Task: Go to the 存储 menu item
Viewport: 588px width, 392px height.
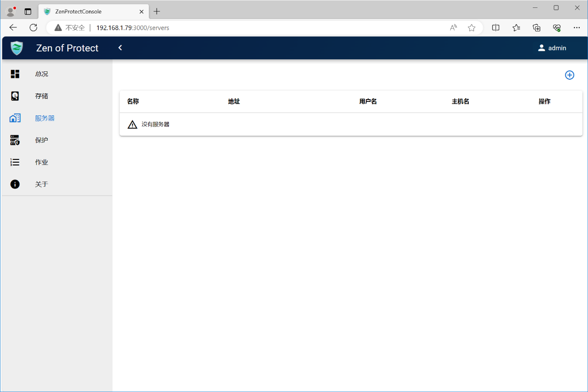Action: point(42,96)
